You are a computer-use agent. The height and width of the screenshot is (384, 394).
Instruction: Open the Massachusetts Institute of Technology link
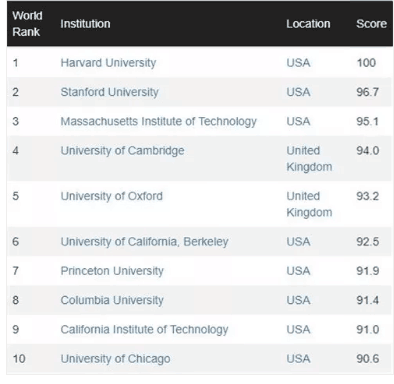[159, 121]
